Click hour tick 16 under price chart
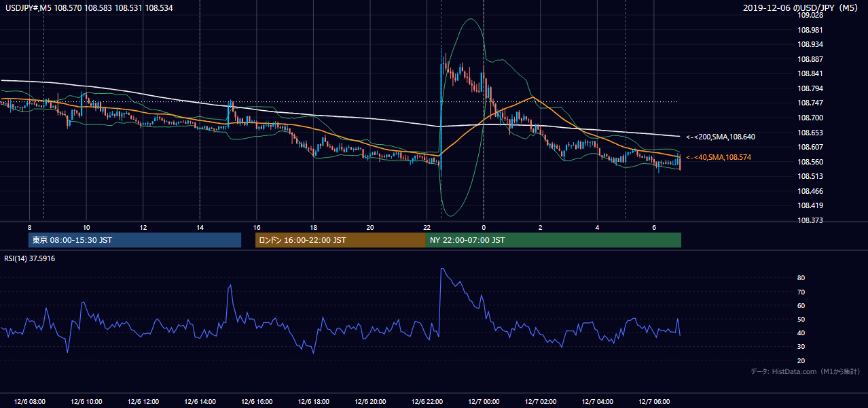This screenshot has width=868, height=408. tap(256, 227)
